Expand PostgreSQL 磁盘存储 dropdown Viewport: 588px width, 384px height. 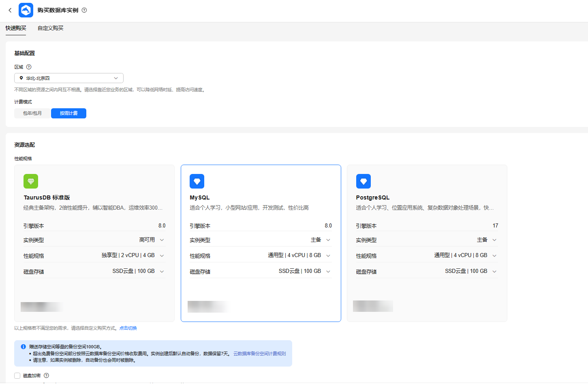[x=494, y=271]
